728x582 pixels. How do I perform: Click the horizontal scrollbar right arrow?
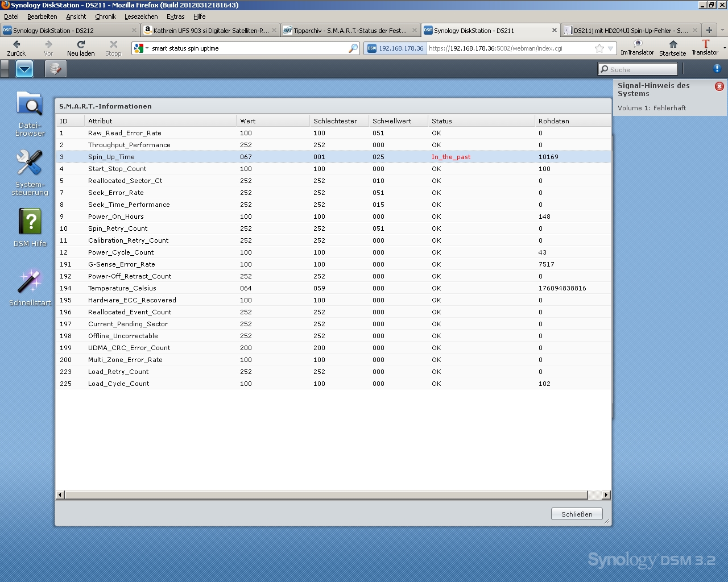(606, 495)
